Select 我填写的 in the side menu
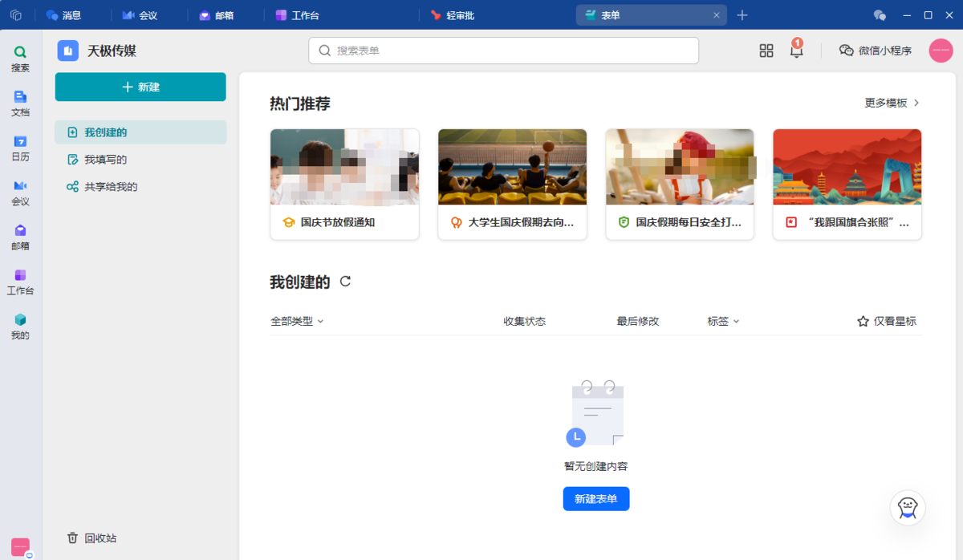This screenshot has width=963, height=560. (105, 160)
